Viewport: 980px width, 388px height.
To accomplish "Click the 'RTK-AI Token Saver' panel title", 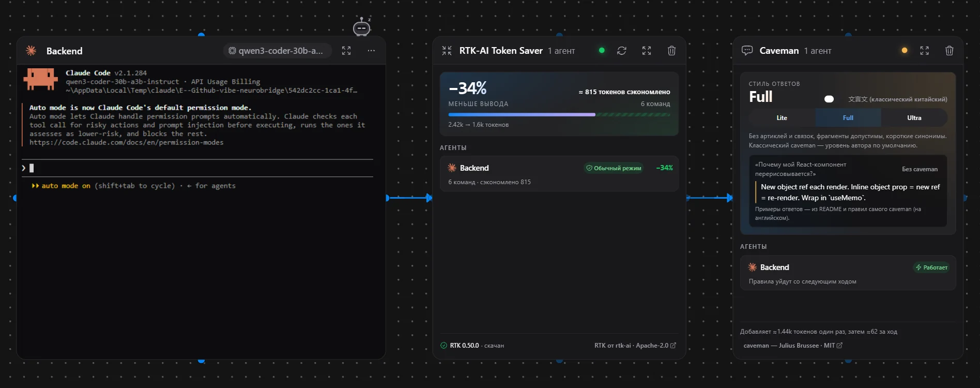I will [x=501, y=51].
